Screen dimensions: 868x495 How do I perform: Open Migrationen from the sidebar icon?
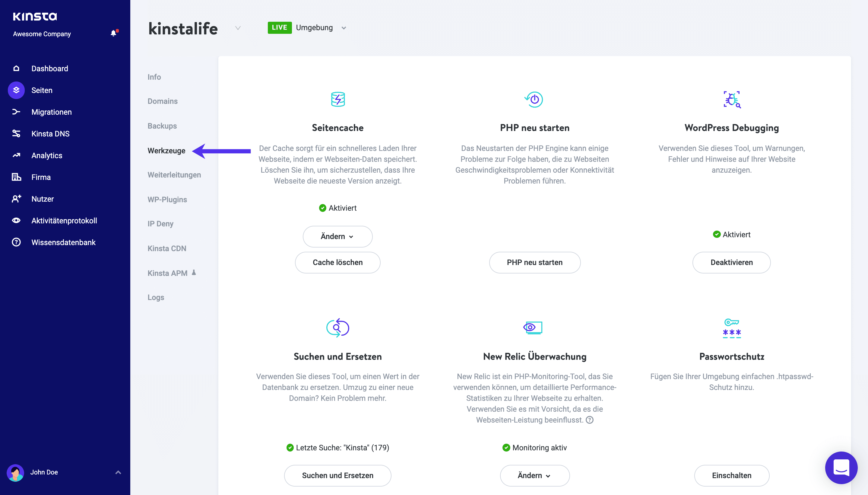(16, 112)
